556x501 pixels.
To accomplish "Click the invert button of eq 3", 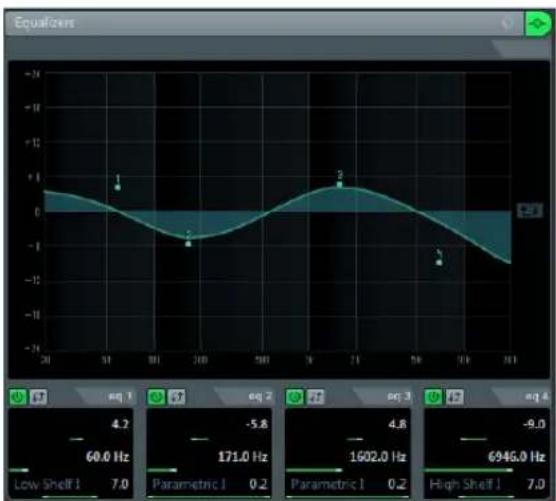I will click(x=315, y=397).
